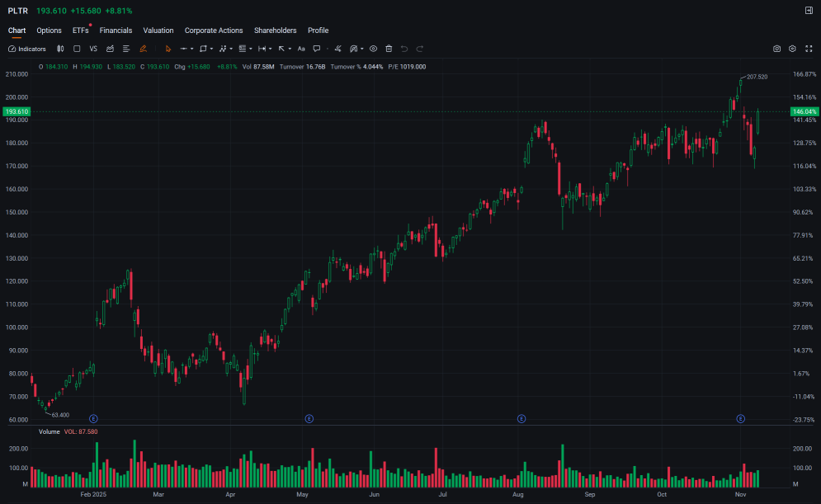Click the Turnover 16.76B value
Image resolution: width=821 pixels, height=504 pixels.
[302, 67]
